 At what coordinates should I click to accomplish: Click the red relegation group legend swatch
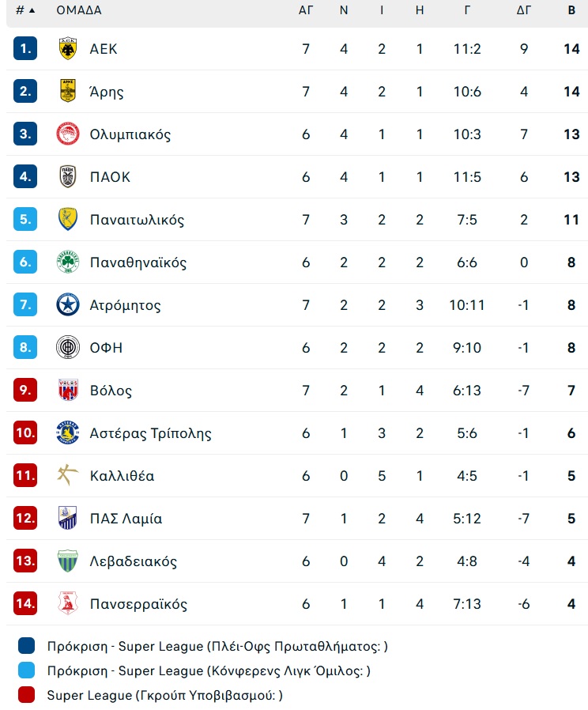(x=26, y=695)
